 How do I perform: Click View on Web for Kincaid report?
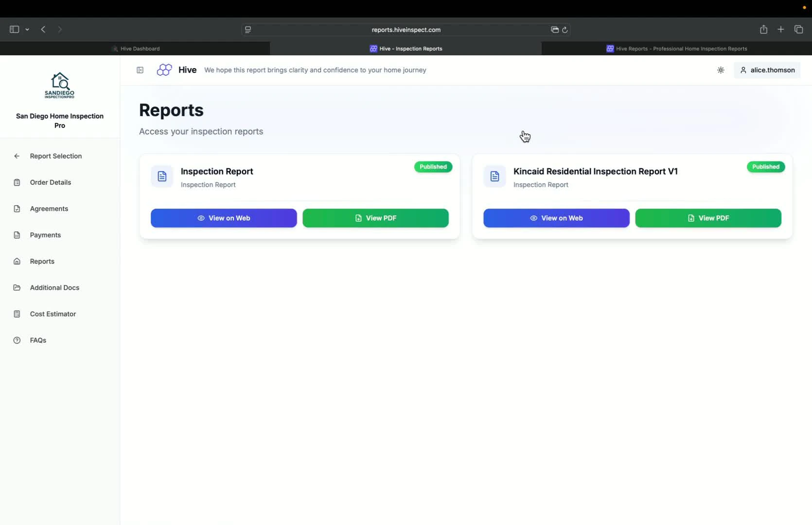556,218
